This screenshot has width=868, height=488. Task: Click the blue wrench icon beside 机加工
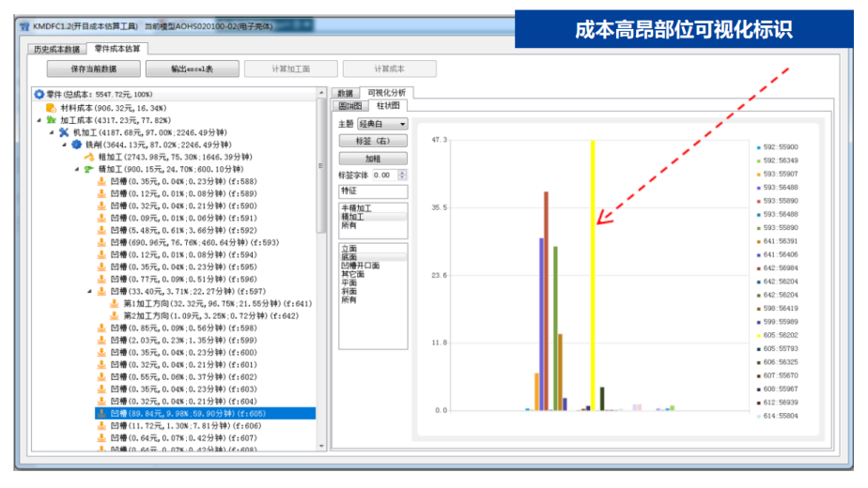[64, 132]
